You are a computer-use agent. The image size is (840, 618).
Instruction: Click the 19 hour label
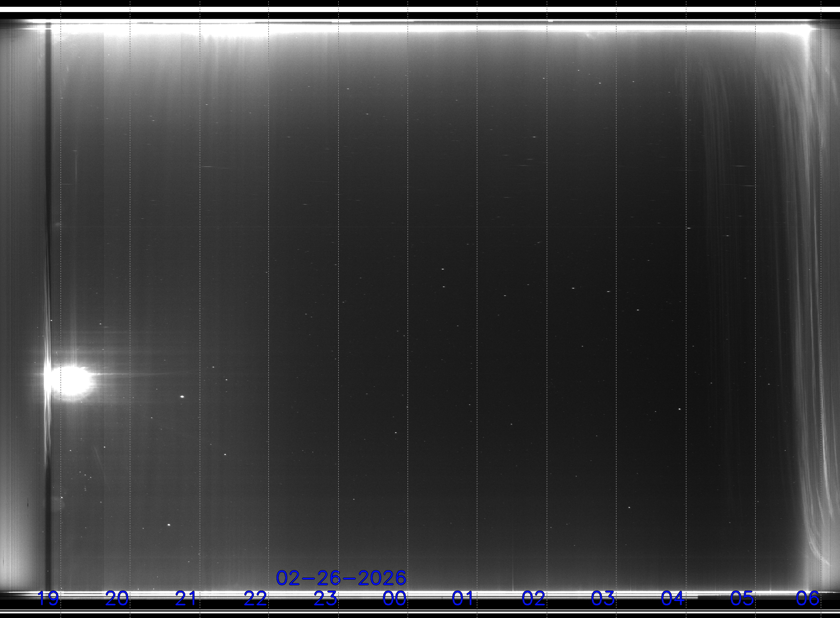pos(48,599)
